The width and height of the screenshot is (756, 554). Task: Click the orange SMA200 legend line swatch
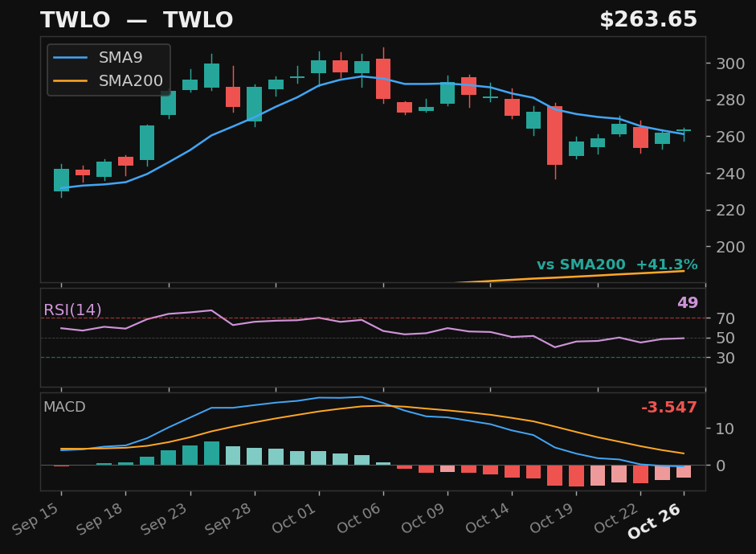click(71, 81)
